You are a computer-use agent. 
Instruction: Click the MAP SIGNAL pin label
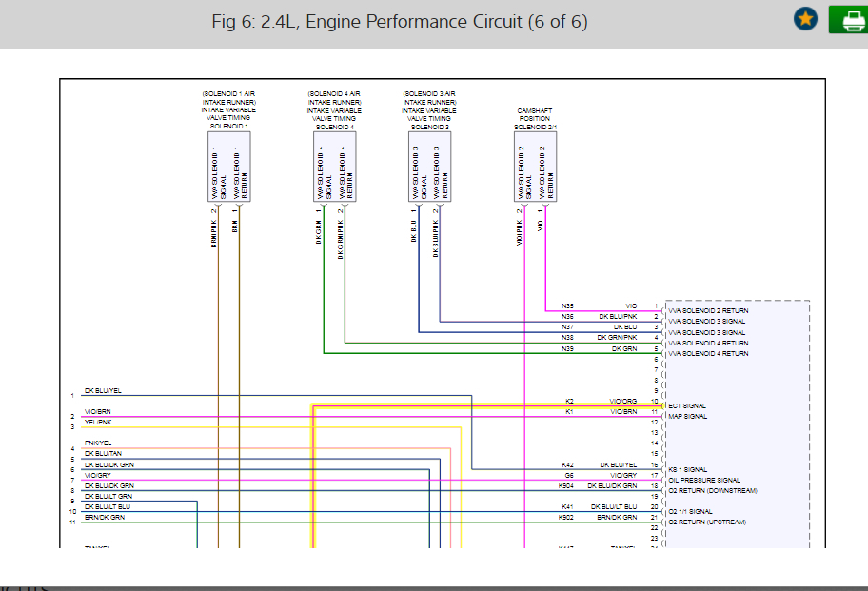(x=687, y=416)
